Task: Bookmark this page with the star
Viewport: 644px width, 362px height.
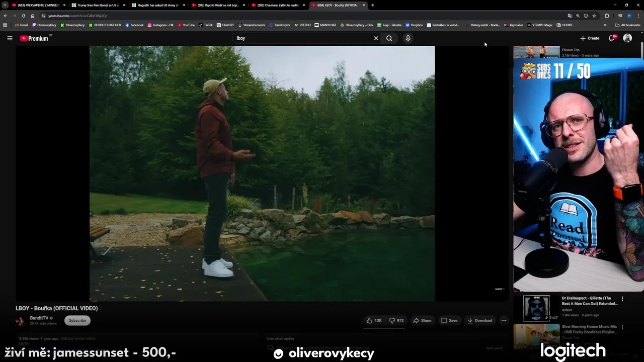Action: point(594,16)
